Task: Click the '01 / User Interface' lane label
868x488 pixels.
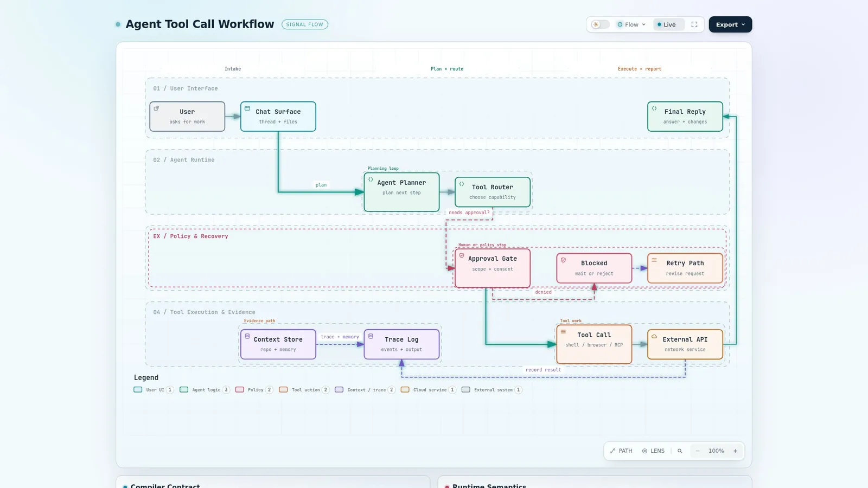Action: pos(186,88)
